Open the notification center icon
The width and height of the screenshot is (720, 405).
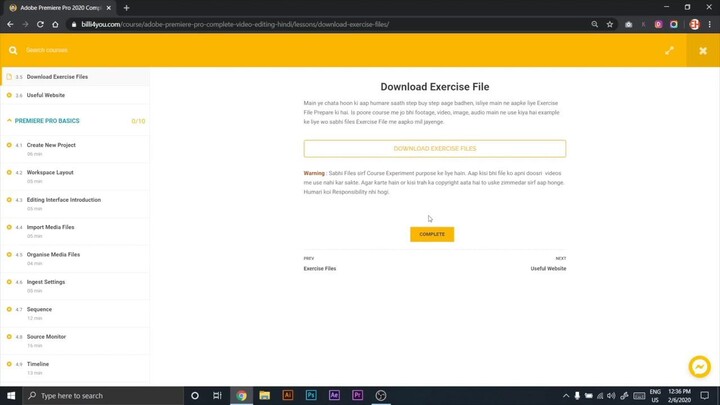pos(705,396)
